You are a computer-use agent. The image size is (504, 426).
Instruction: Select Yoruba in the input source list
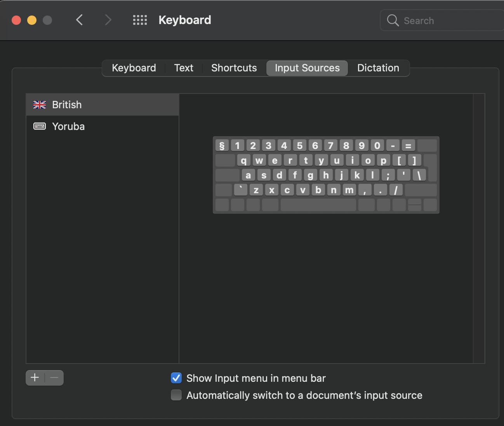point(68,126)
